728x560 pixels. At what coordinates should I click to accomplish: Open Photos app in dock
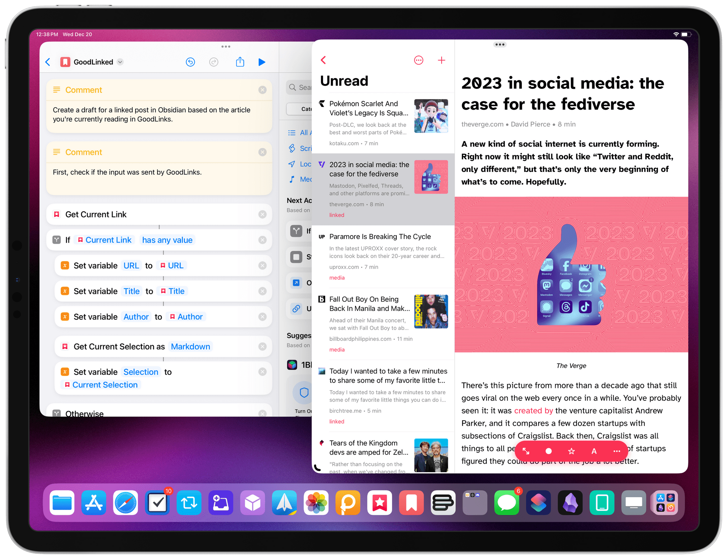[316, 502]
